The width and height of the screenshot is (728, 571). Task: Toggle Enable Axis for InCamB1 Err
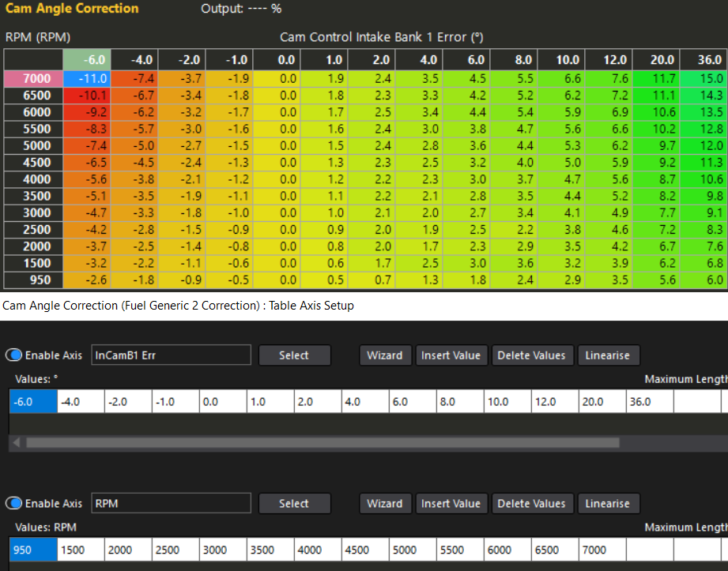pyautogui.click(x=15, y=355)
